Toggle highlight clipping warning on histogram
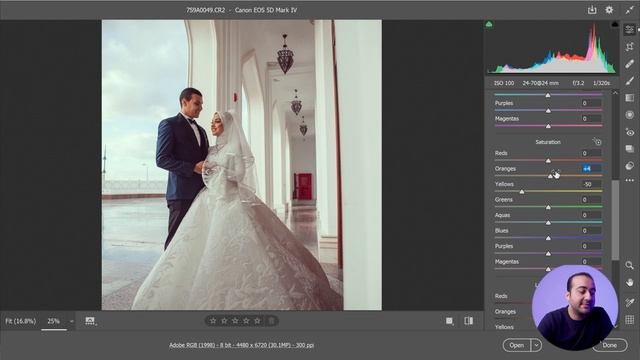This screenshot has width=640, height=360. (615, 24)
